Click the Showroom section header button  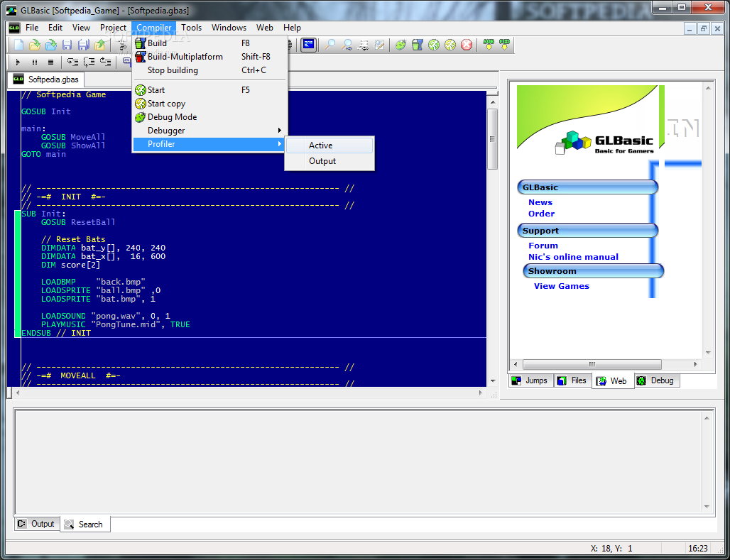pos(593,271)
